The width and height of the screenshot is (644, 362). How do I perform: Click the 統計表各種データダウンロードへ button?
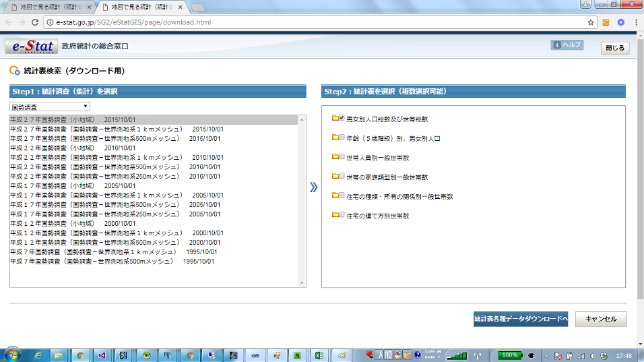(x=521, y=319)
